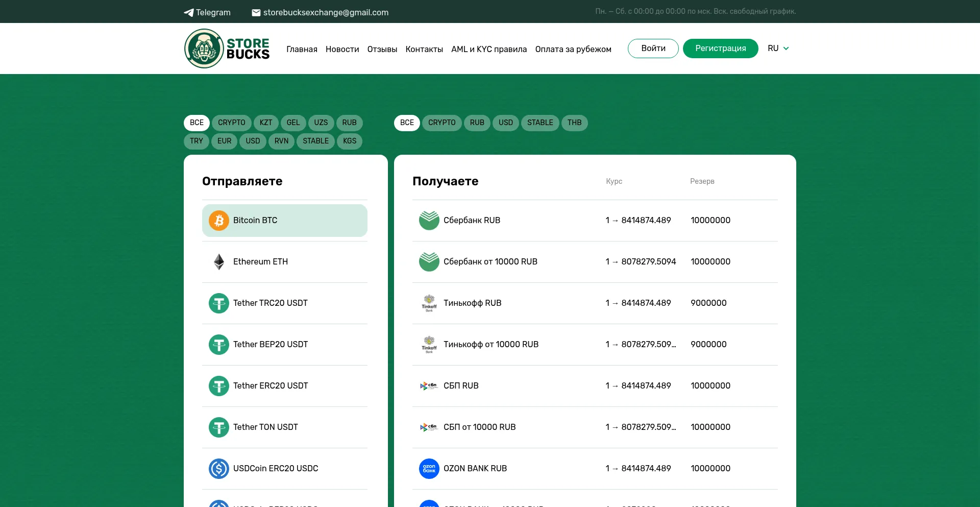
Task: Filter send currencies by KZT
Action: point(266,123)
